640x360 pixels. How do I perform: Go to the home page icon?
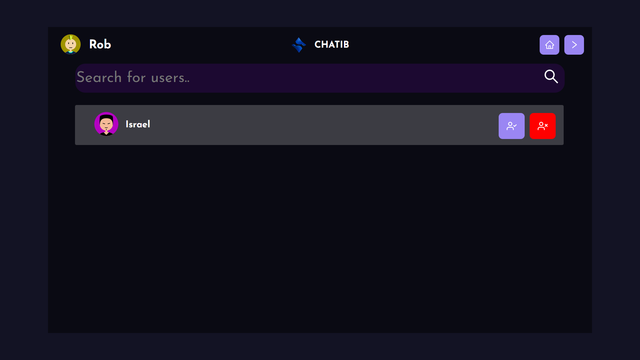tap(549, 45)
